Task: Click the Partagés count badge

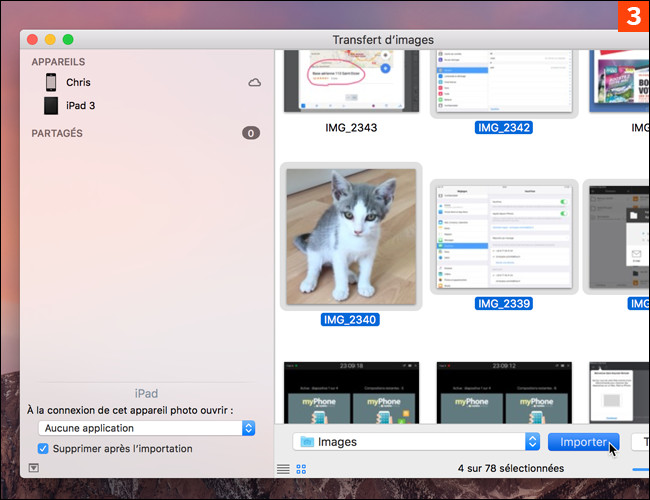Action: (x=250, y=133)
